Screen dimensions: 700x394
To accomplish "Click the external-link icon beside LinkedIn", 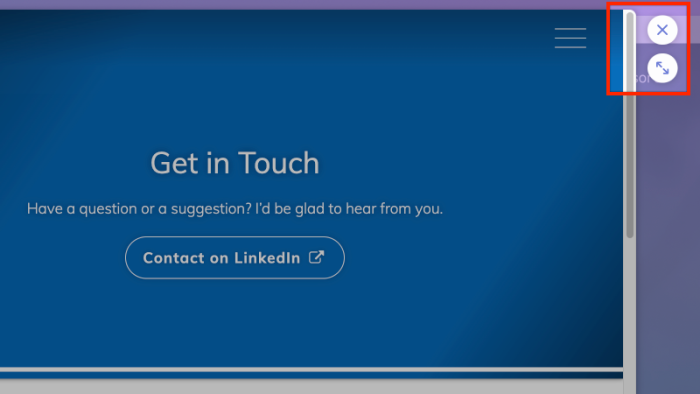I will click(317, 257).
